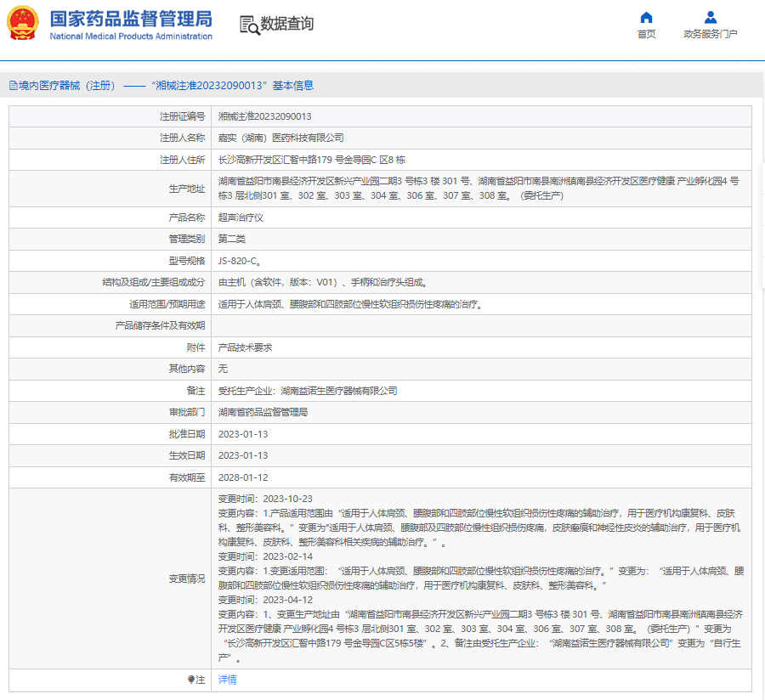The width and height of the screenshot is (765, 700).
Task: Select the 附件 row label
Action: point(195,347)
